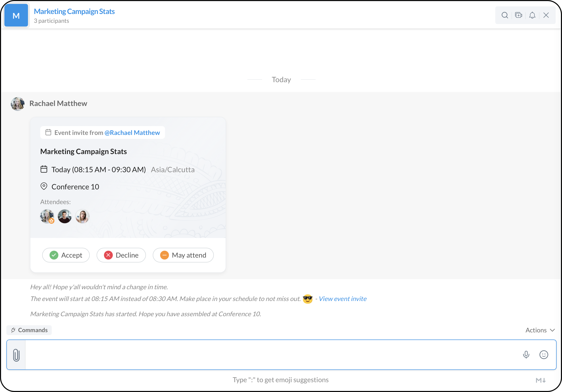Open the Marketing Campaign Stats channel title

74,12
